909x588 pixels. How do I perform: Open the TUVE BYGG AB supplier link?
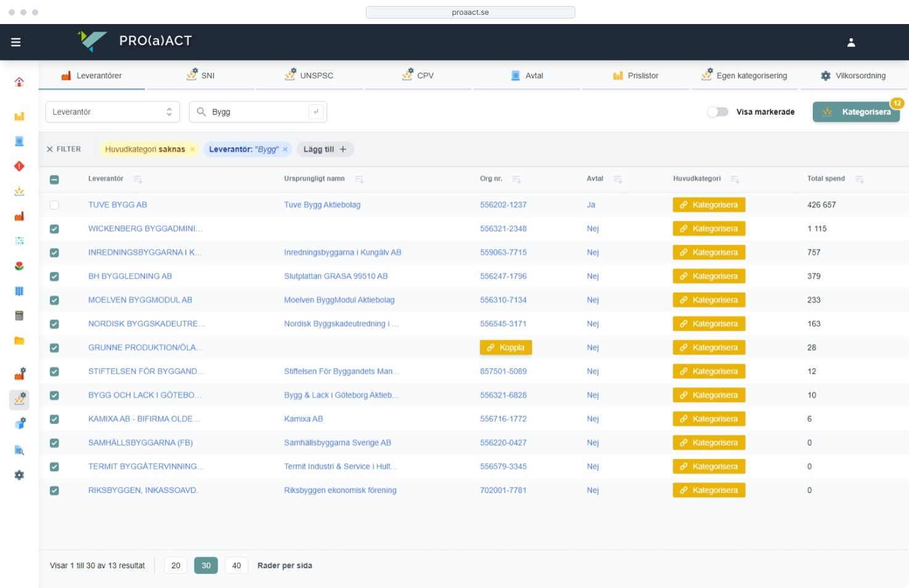click(x=117, y=205)
